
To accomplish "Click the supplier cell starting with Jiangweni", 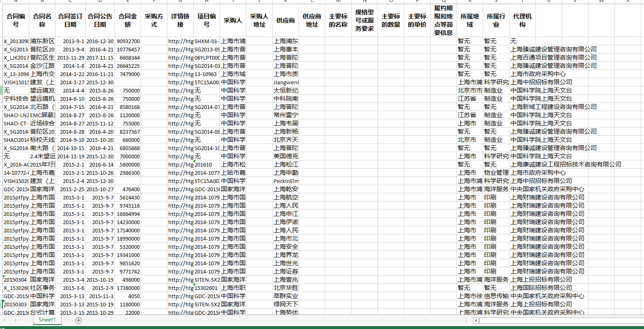I will [286, 82].
